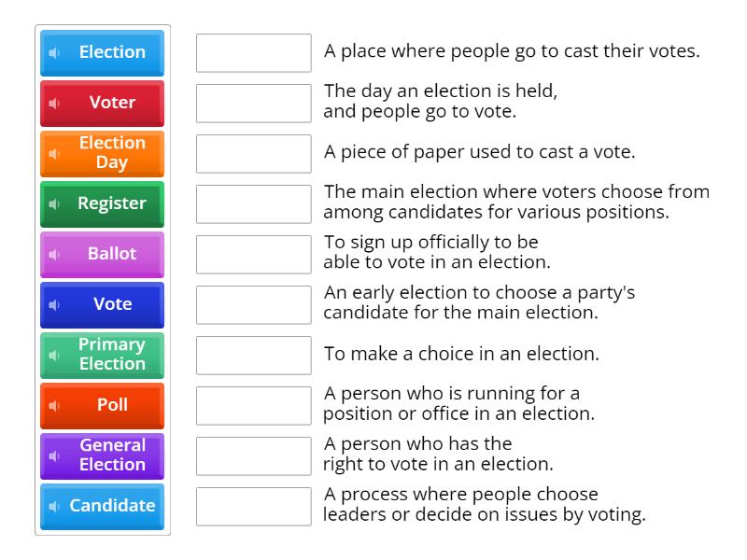
Task: Play audio for the Election tile
Action: [x=55, y=52]
